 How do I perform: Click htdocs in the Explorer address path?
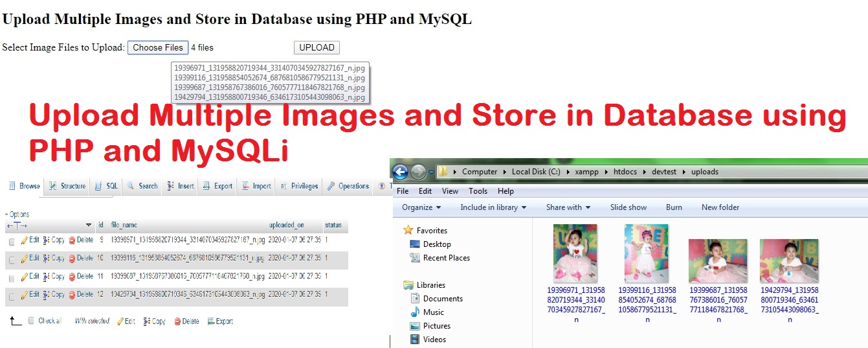click(x=626, y=172)
